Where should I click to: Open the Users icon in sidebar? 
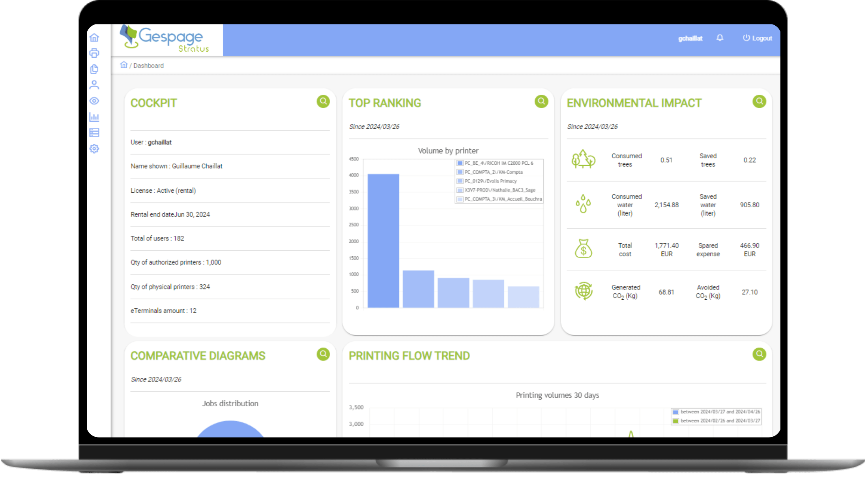pos(94,85)
